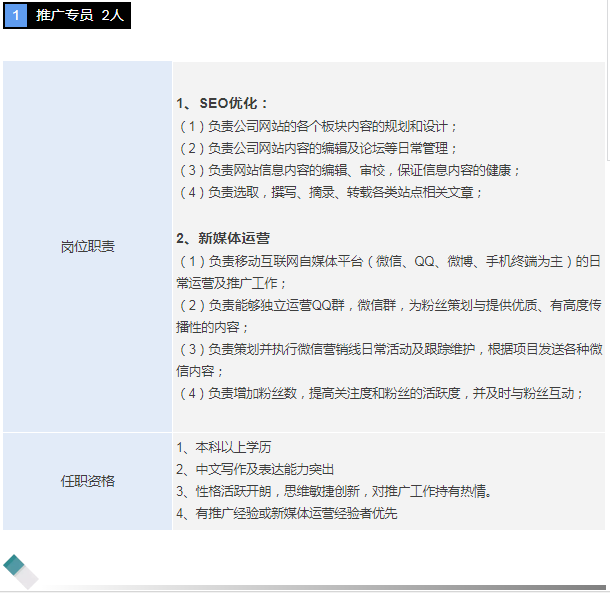The width and height of the screenshot is (610, 593).
Task: Click the 任职资格 row header cell
Action: (x=87, y=481)
